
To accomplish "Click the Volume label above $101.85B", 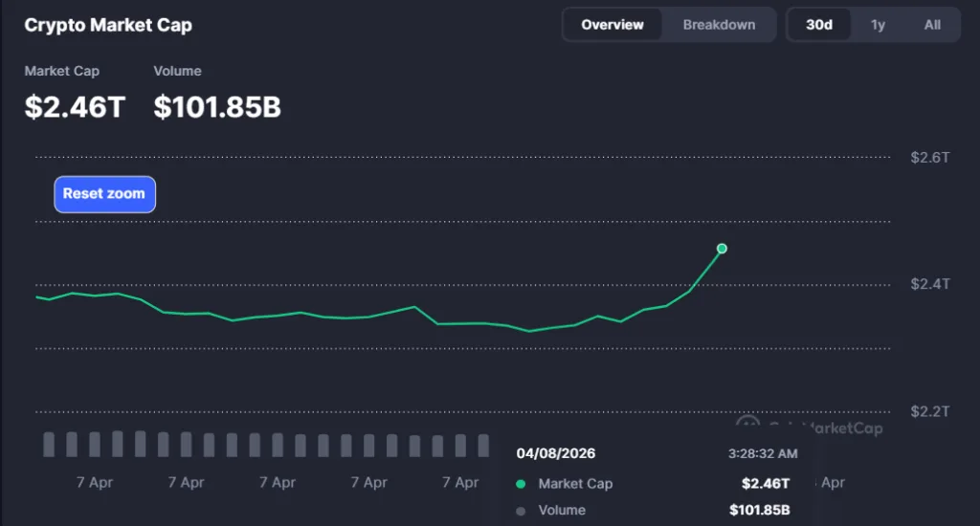I will tap(177, 71).
